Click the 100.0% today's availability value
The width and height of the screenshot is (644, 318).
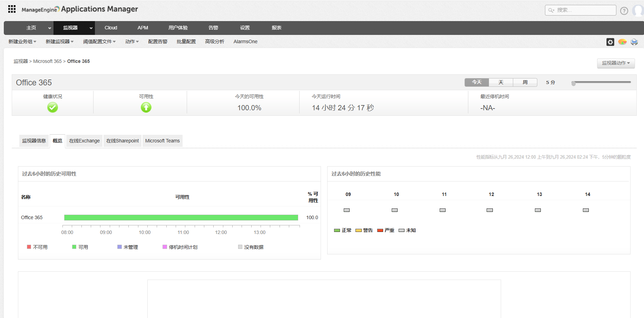[249, 108]
